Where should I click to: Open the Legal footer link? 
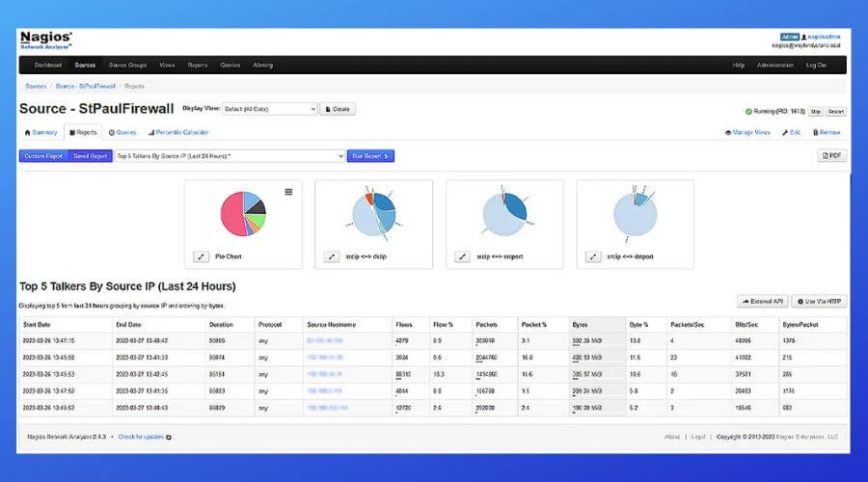pyautogui.click(x=698, y=438)
